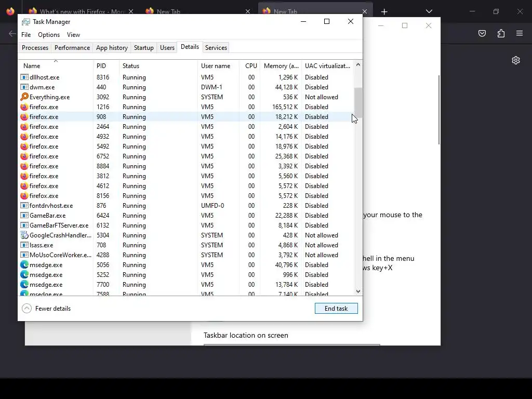Open Firefox hamburger application menu
The width and height of the screenshot is (532, 399).
click(x=520, y=33)
